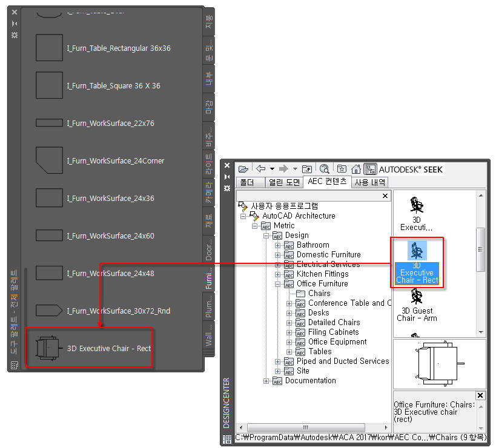Expand the Documentation node
The height and width of the screenshot is (448, 496).
pyautogui.click(x=266, y=381)
